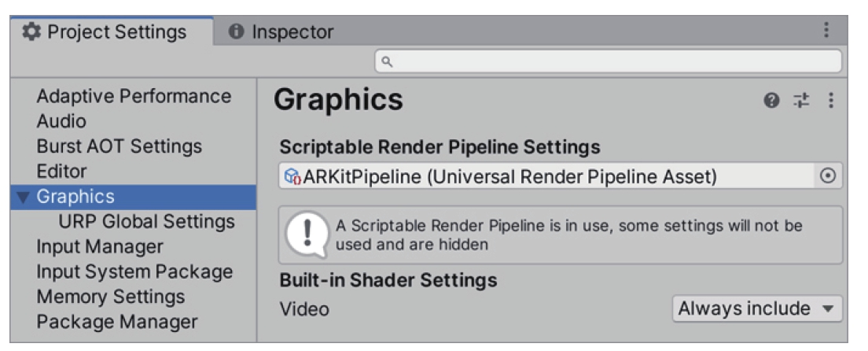Open Package Manager settings
Viewport: 868px width, 351px height.
coord(117,322)
